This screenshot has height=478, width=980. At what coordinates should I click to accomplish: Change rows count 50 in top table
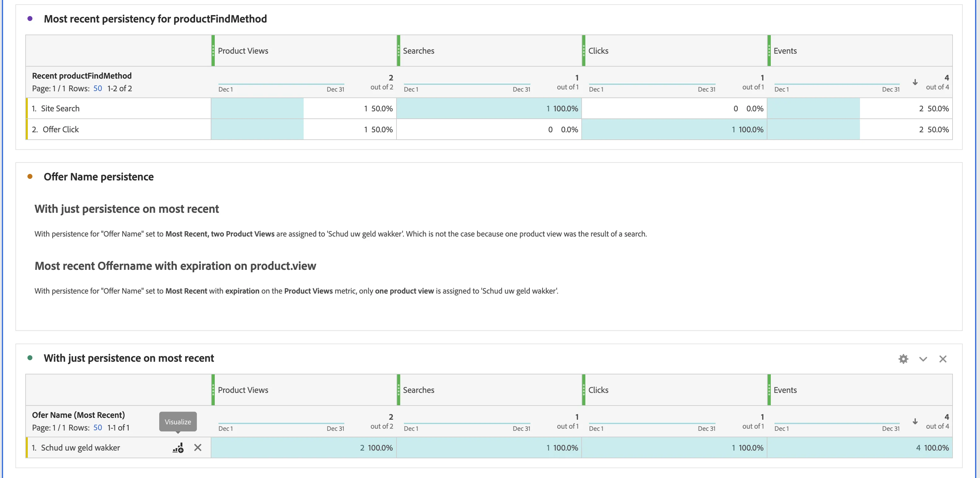click(98, 88)
